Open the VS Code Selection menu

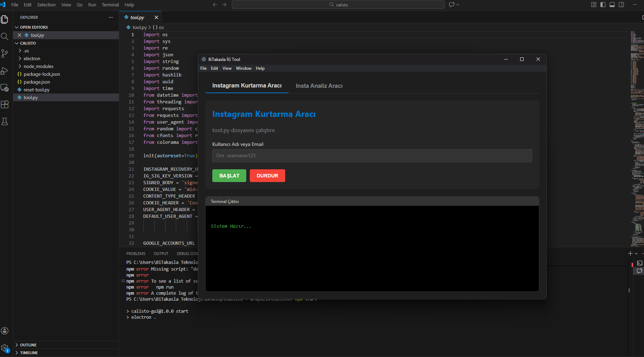pyautogui.click(x=46, y=5)
